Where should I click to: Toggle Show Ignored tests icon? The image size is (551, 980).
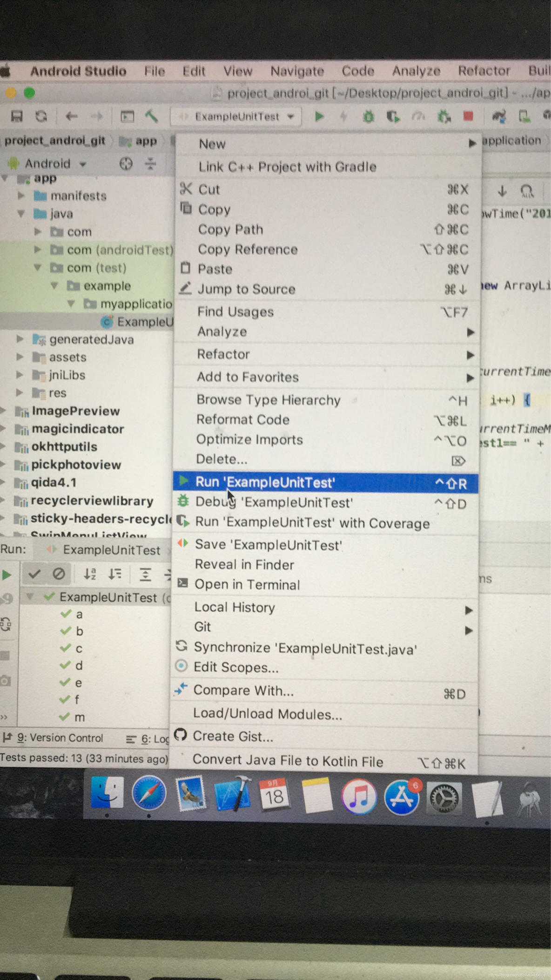coord(59,574)
